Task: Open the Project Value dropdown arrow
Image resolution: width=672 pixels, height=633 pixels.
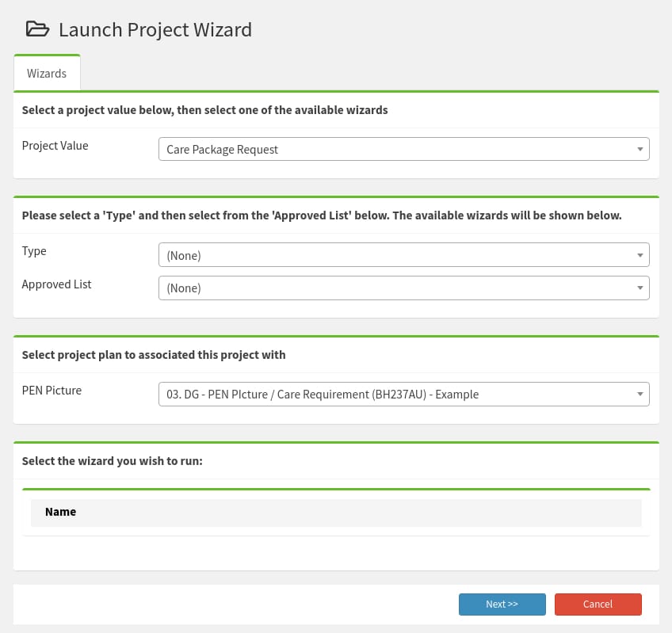Action: click(640, 148)
